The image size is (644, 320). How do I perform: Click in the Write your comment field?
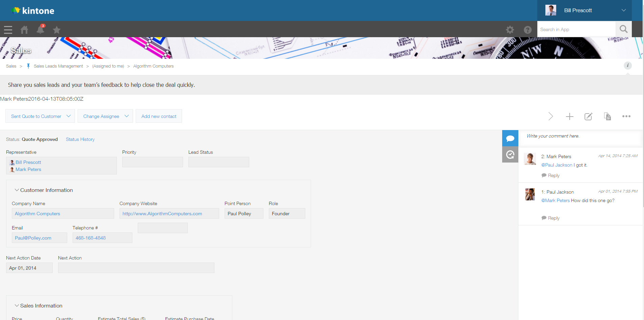tap(579, 136)
